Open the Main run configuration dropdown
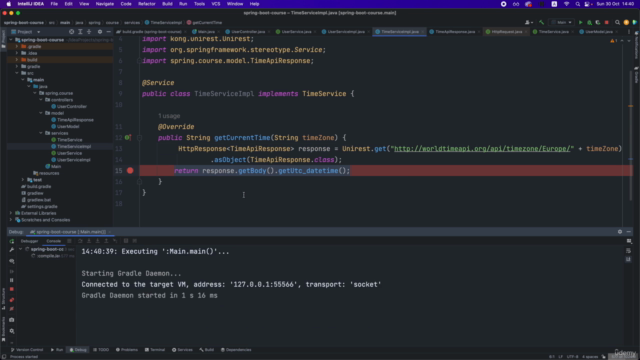 click(x=562, y=22)
